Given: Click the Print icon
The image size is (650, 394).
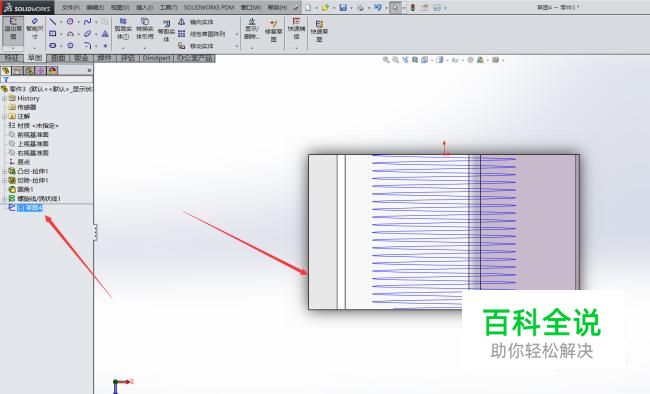Looking at the screenshot, I should coord(360,7).
